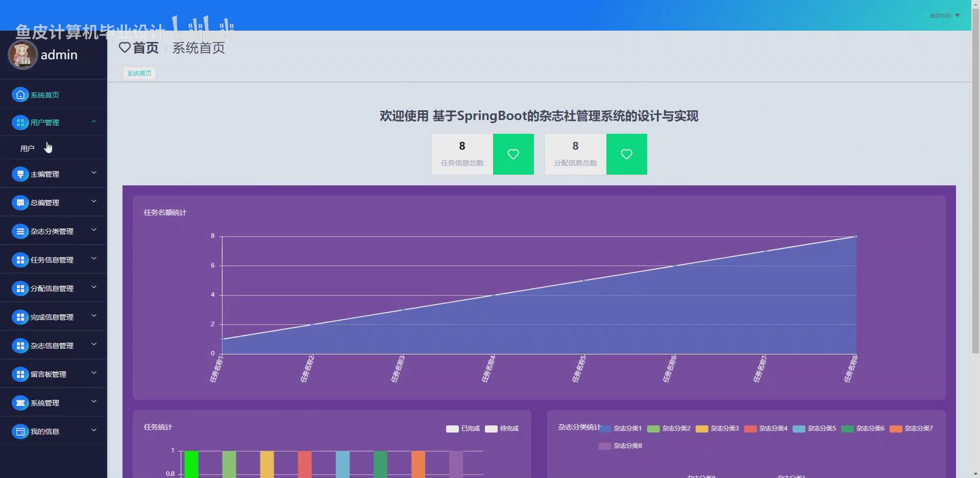Expand the 系统管理 menu chevron
Screen dimensions: 980x478
94,402
